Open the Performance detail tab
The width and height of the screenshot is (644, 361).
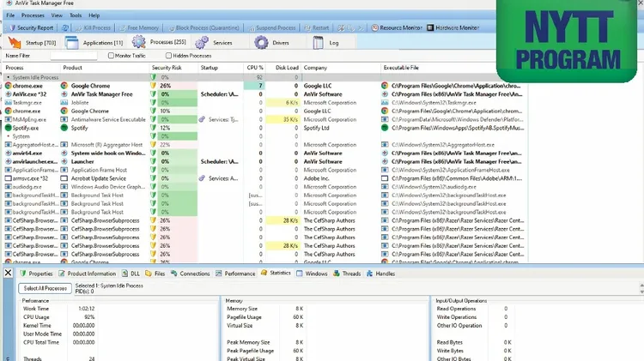coord(235,274)
